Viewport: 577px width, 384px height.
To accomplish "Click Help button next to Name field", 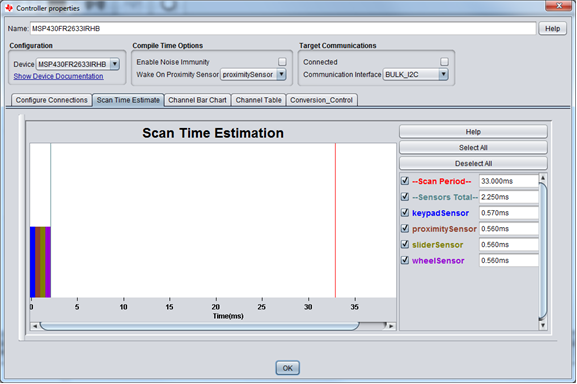I will coord(552,29).
